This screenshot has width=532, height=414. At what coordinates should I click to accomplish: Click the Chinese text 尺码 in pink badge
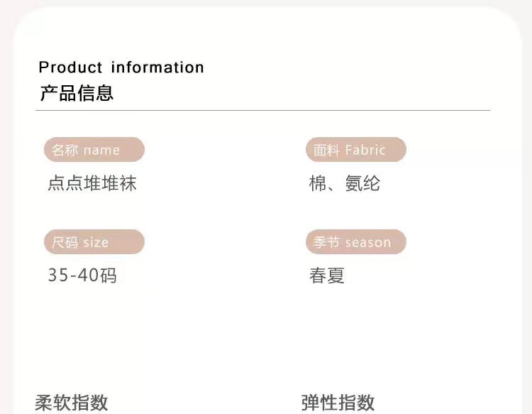[x=65, y=242]
